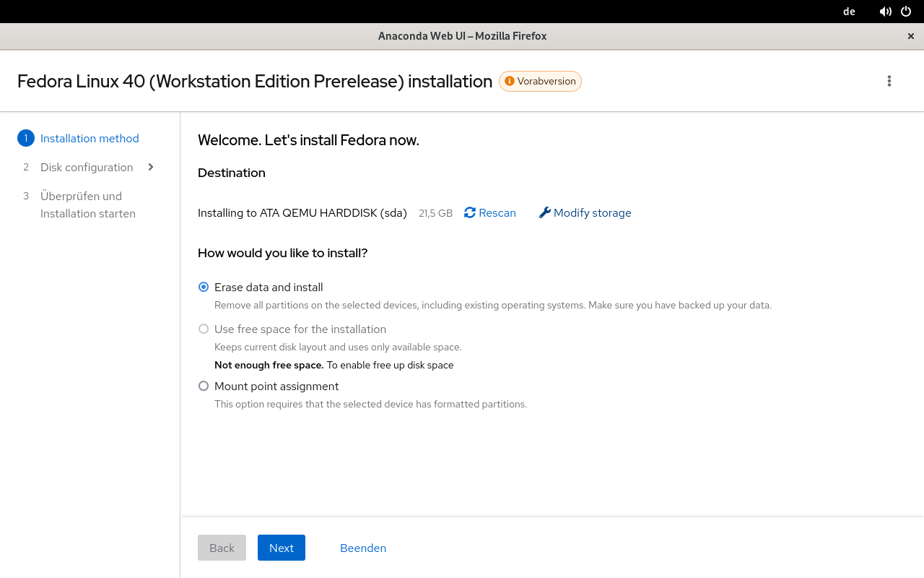This screenshot has height=578, width=924.
Task: Click the Vorabversion info icon
Action: pos(510,81)
